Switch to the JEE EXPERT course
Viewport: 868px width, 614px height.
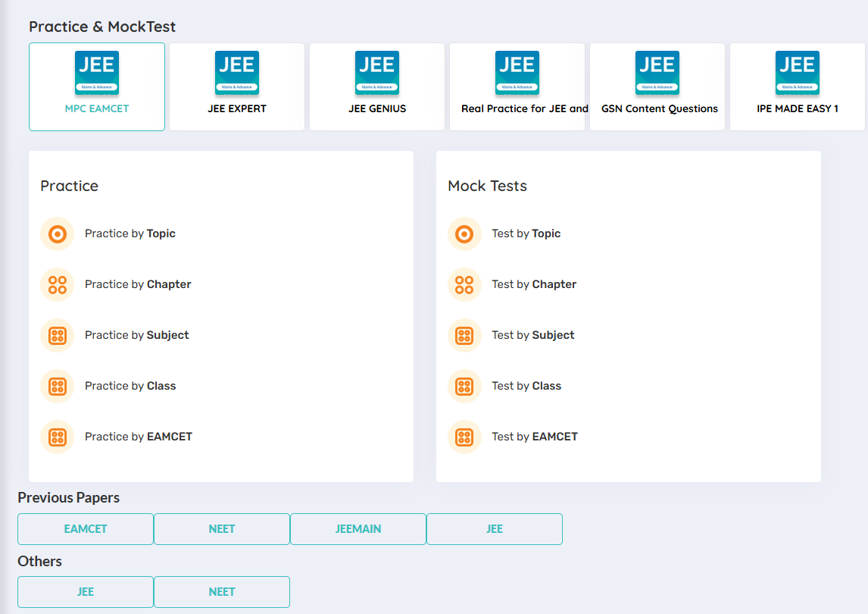(237, 87)
